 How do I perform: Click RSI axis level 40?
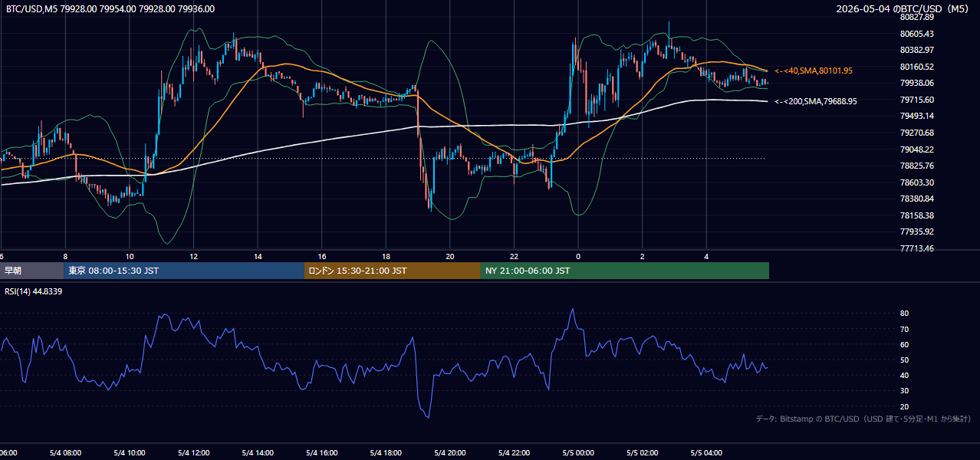click(904, 375)
